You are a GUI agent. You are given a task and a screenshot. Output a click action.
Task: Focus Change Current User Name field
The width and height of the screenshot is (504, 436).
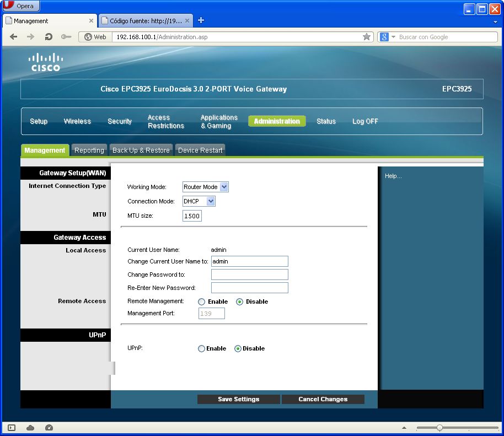249,261
